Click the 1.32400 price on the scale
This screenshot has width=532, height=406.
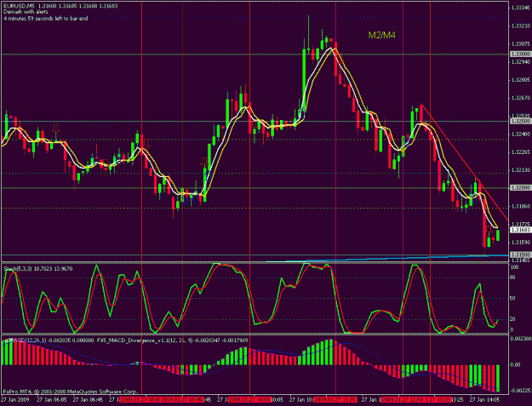520,134
